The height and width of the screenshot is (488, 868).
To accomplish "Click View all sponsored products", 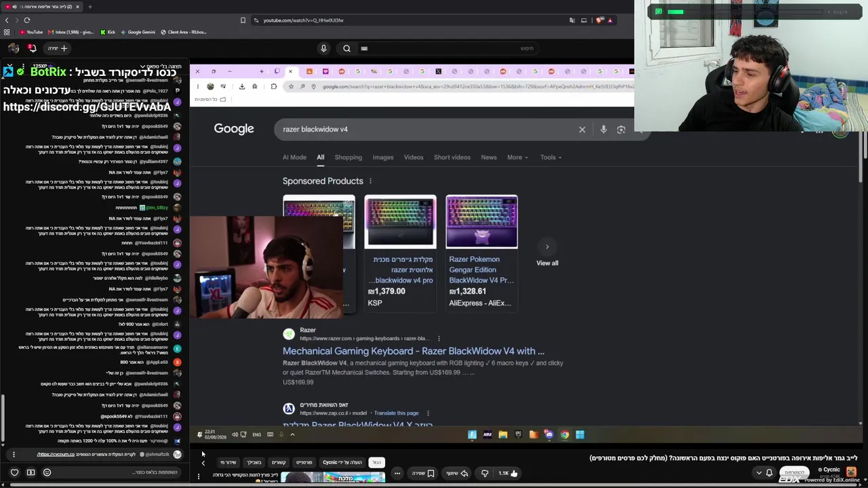I will tap(547, 263).
